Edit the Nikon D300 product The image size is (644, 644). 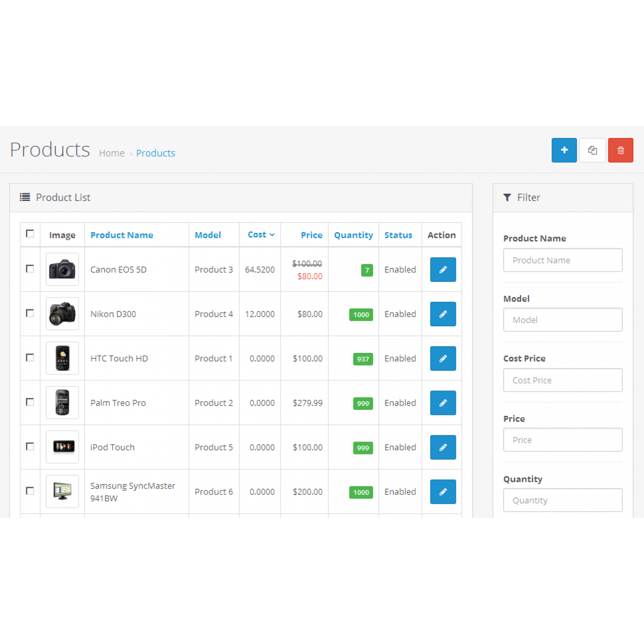(x=443, y=314)
